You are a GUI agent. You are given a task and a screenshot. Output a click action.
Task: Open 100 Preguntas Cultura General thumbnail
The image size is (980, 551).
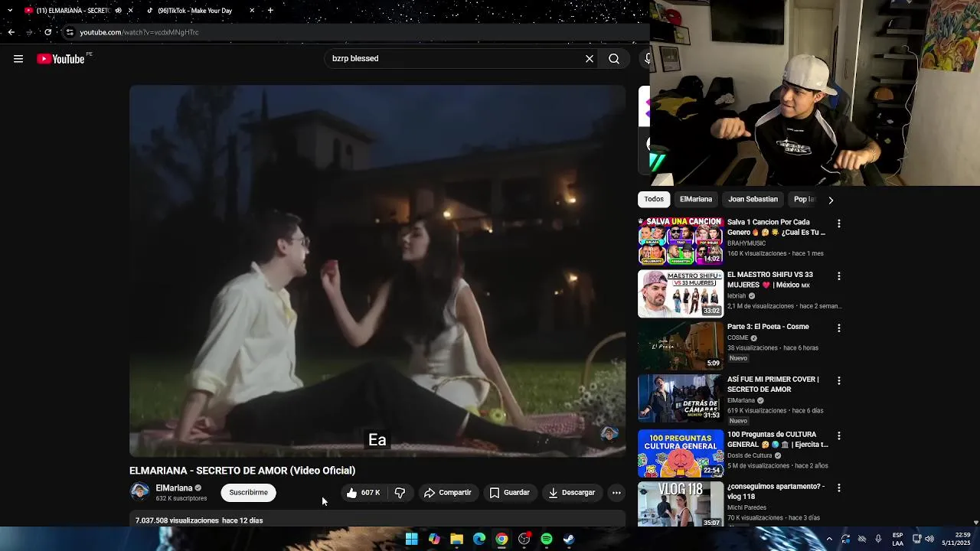point(681,453)
